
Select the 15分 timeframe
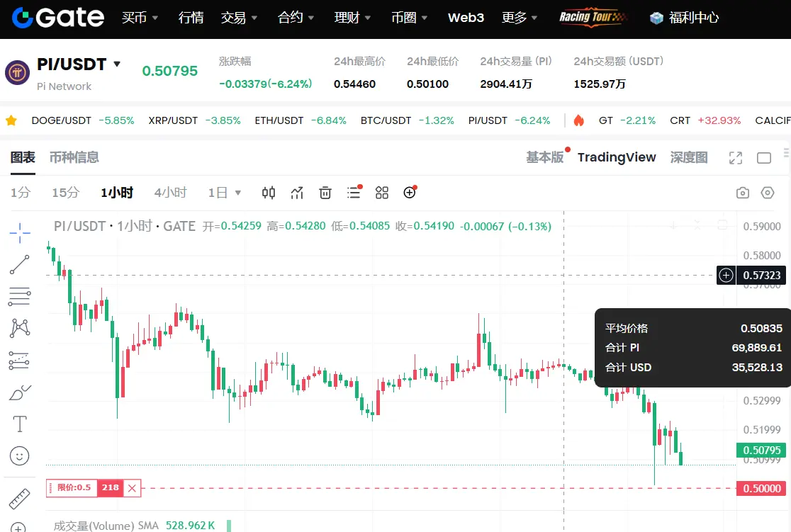click(66, 193)
